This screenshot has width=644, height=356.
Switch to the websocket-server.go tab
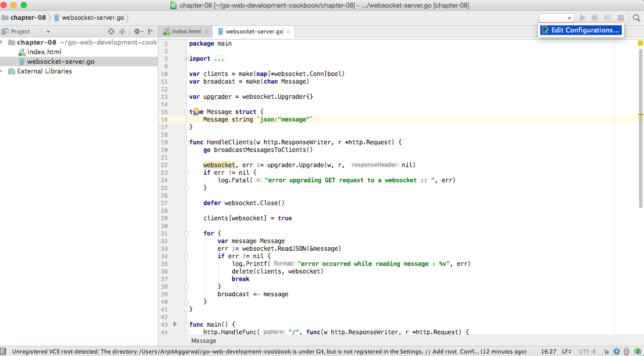253,31
